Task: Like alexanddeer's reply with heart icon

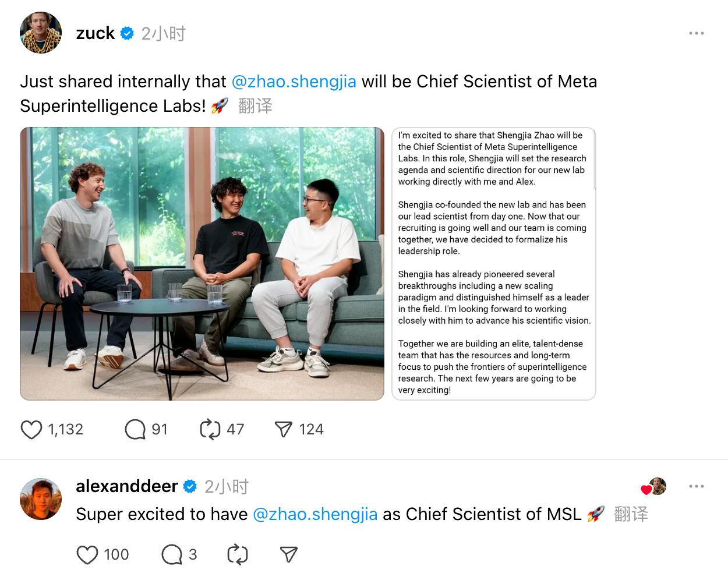Action: click(x=87, y=555)
